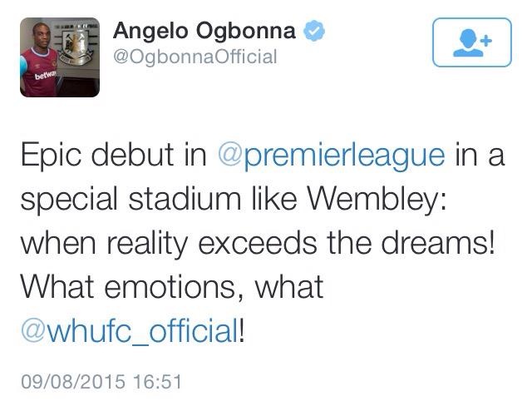Click the West Ham crest in avatar

click(x=76, y=47)
